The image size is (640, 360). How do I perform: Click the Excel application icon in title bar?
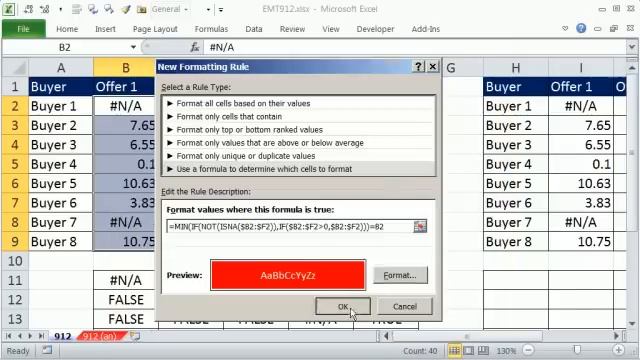tap(9, 9)
